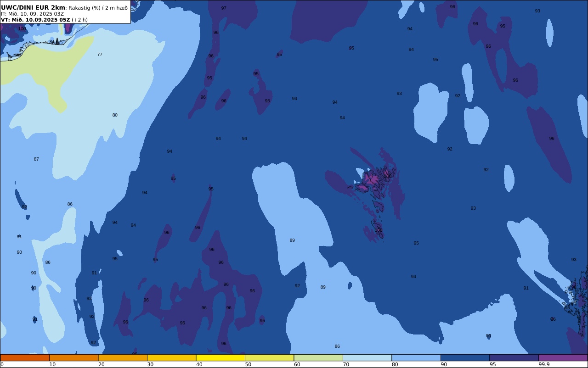Click the 'Rakastig (%) í 2 m hæð' label
The image size is (588, 368).
coord(98,8)
